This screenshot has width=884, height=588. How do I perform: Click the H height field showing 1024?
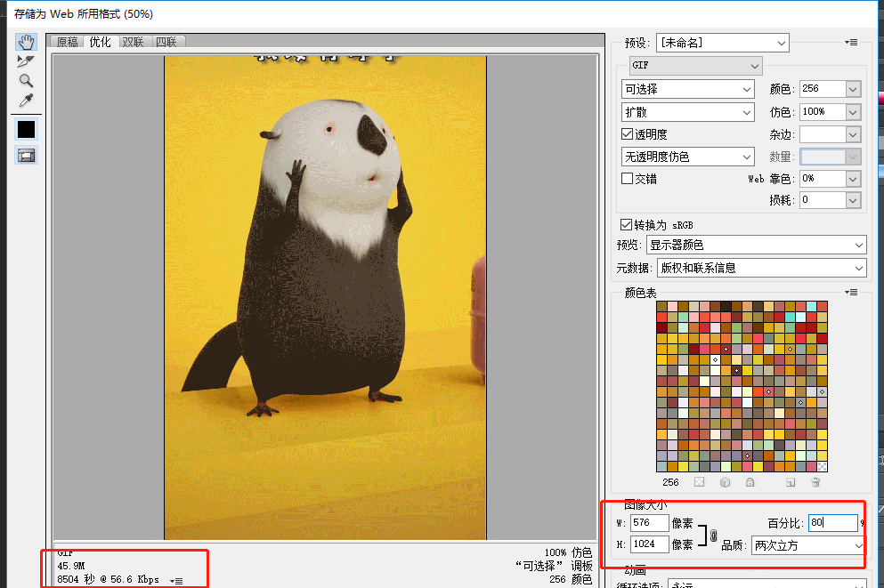(x=649, y=544)
